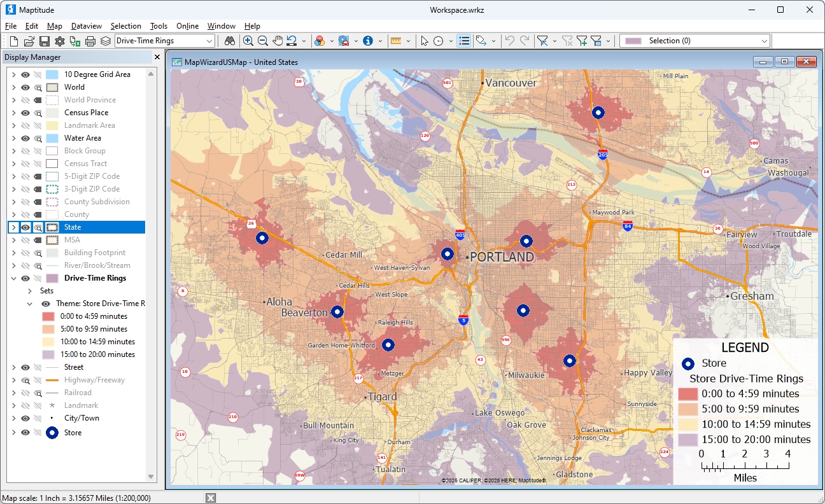Open the map layers stack icon
Viewport: 825px width, 504px height.
(x=106, y=41)
